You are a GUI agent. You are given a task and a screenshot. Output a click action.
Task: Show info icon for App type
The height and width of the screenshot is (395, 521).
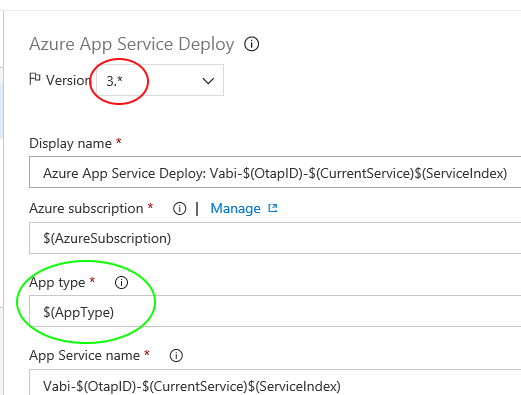click(121, 283)
